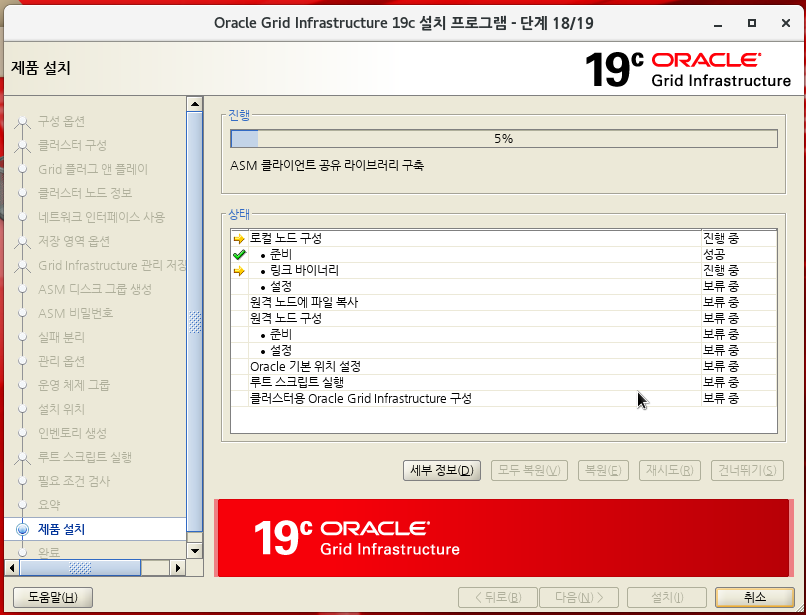Click the 설치(I) install button
Image resolution: width=806 pixels, height=615 pixels.
click(x=667, y=597)
